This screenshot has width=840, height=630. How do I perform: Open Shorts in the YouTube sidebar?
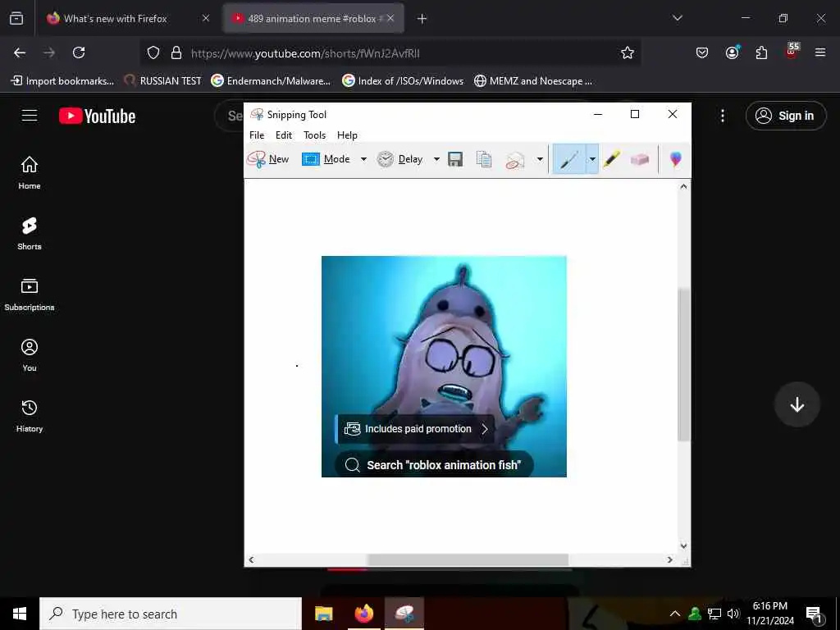(30, 234)
